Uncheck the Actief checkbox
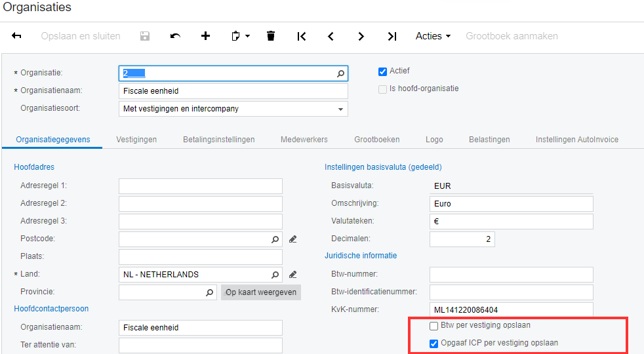644x354 pixels. point(382,71)
